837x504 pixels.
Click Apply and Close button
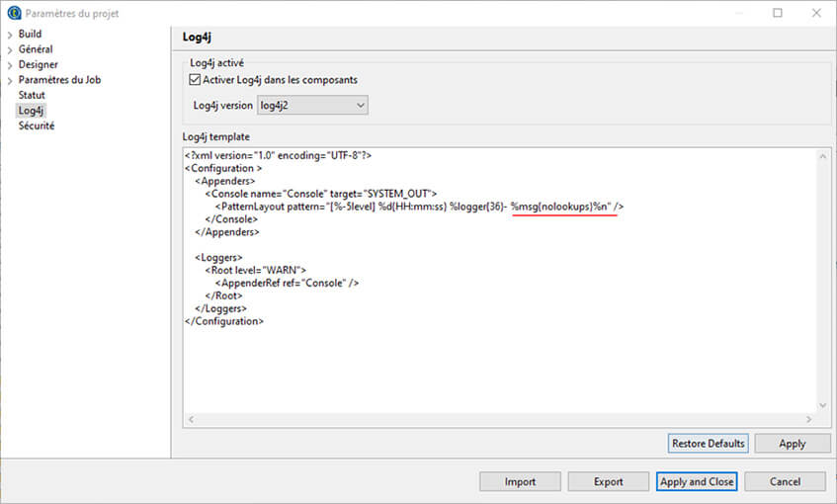[x=697, y=481]
